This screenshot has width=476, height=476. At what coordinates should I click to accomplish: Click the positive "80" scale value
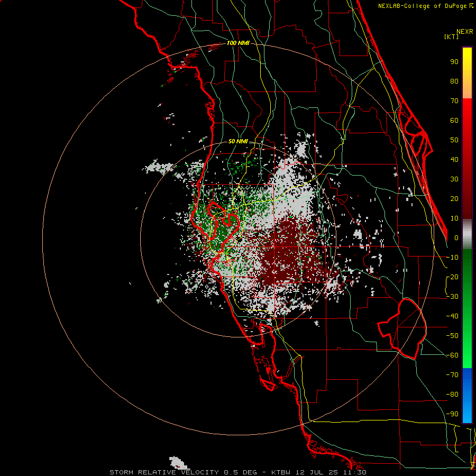tap(454, 81)
